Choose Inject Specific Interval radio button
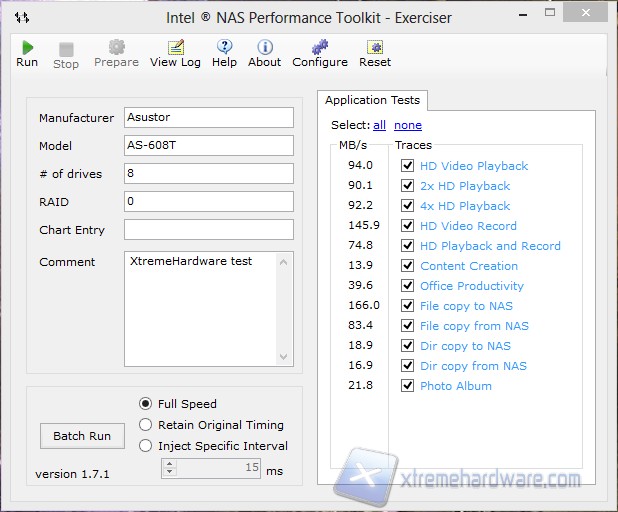 pos(146,446)
